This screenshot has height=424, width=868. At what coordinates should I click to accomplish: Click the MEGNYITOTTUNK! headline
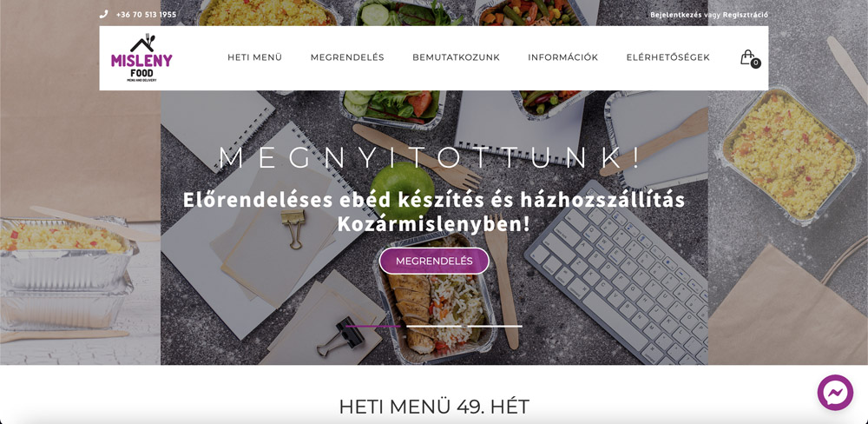click(431, 157)
